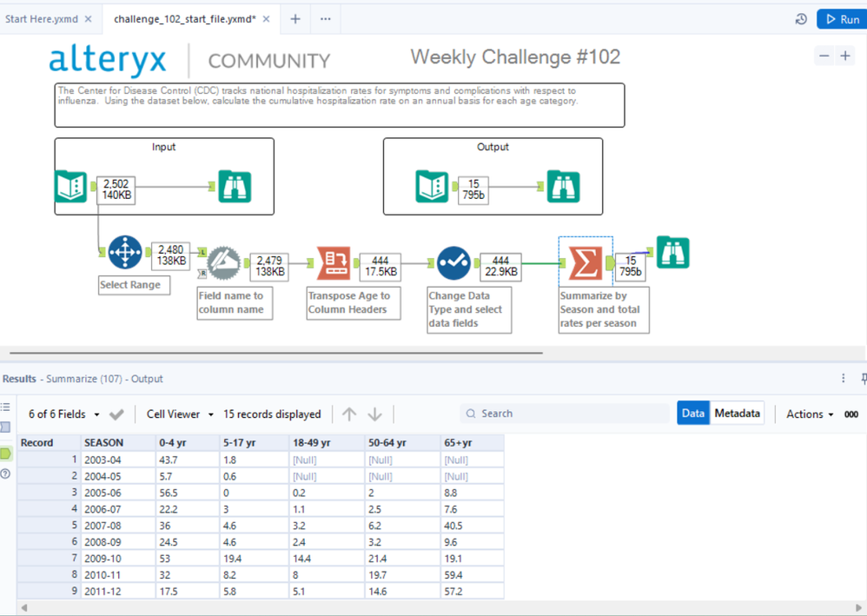
Task: Select challenge_102_start_file.yxmd tab
Action: click(185, 19)
